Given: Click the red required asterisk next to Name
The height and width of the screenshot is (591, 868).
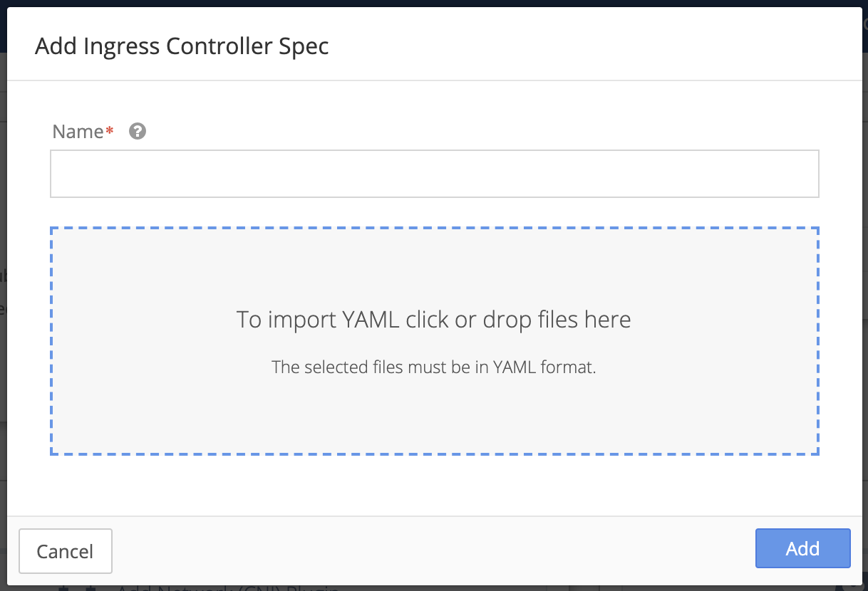Looking at the screenshot, I should 109,130.
